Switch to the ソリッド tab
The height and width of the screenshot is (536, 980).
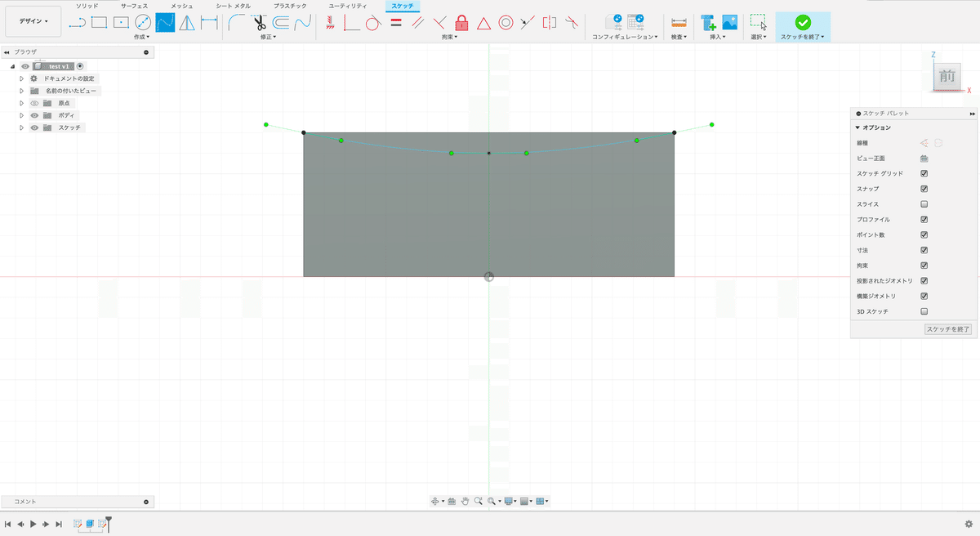click(87, 6)
